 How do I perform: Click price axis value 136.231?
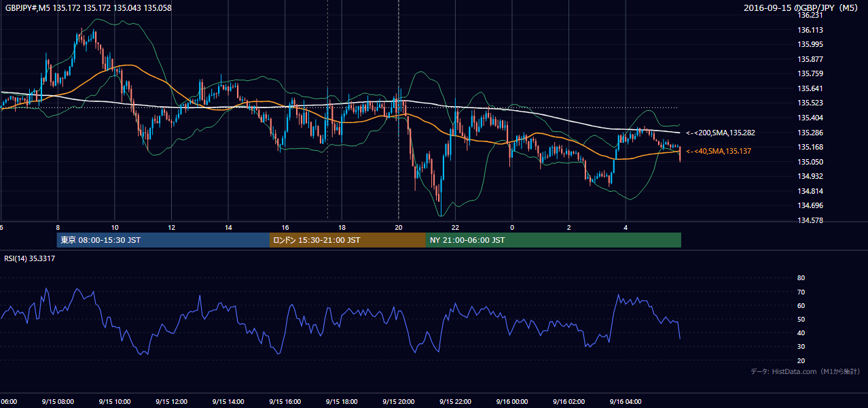[x=810, y=15]
